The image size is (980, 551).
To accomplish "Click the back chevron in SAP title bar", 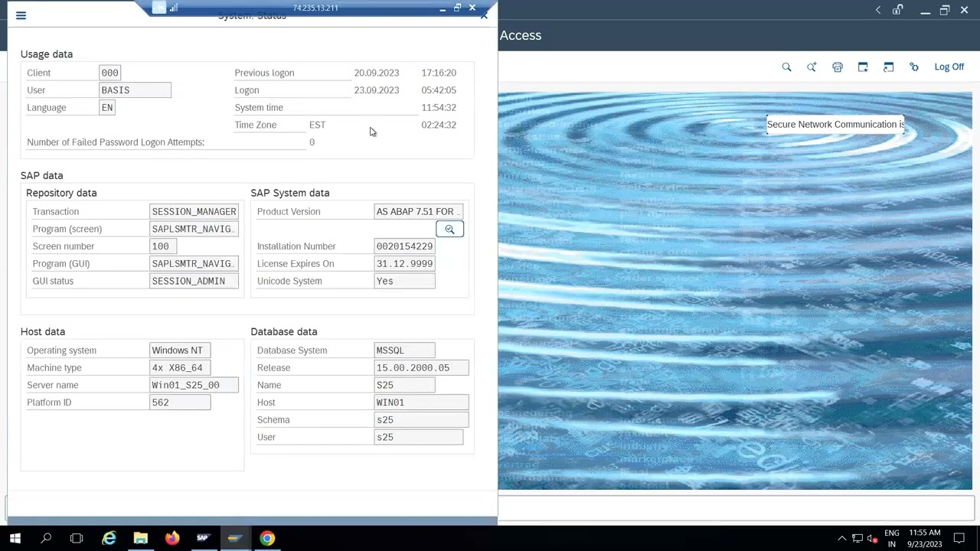I will click(x=878, y=10).
